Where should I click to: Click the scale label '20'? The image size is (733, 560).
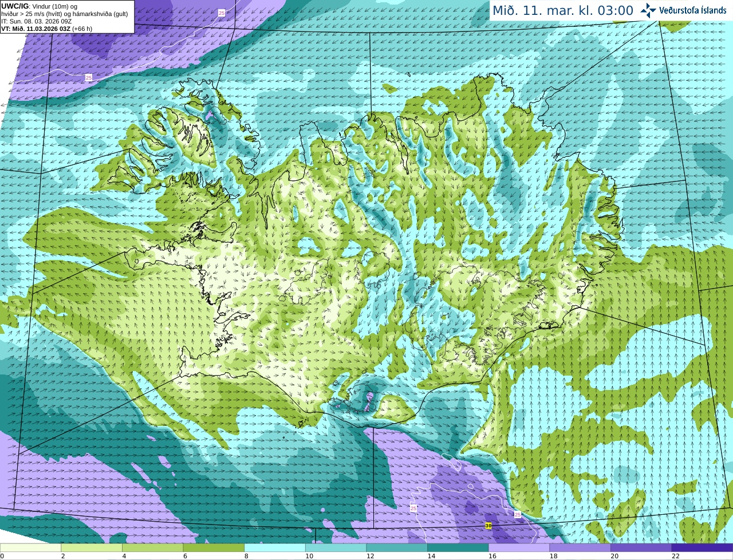pos(614,556)
